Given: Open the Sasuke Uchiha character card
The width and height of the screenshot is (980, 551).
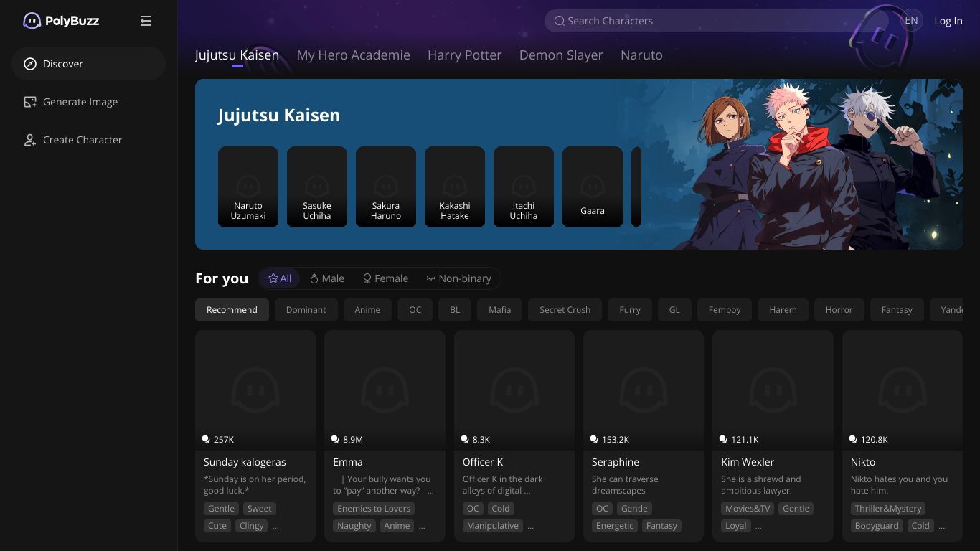Looking at the screenshot, I should coord(317,187).
